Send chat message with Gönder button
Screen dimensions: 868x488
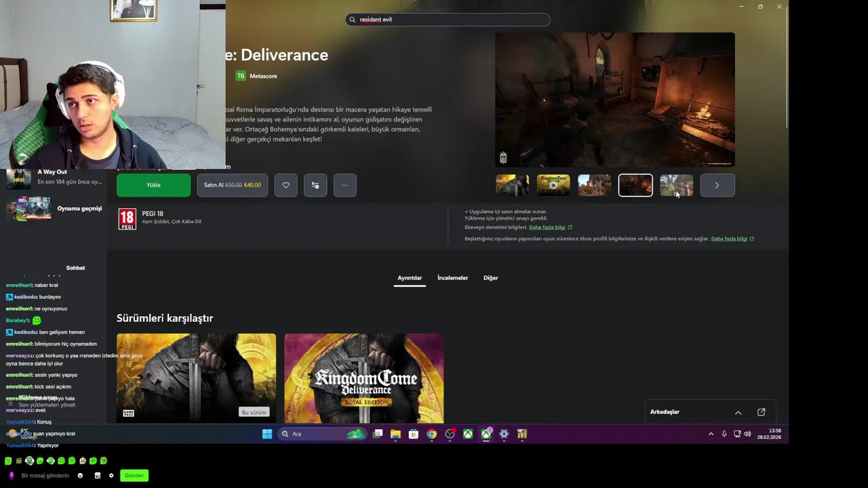[134, 476]
